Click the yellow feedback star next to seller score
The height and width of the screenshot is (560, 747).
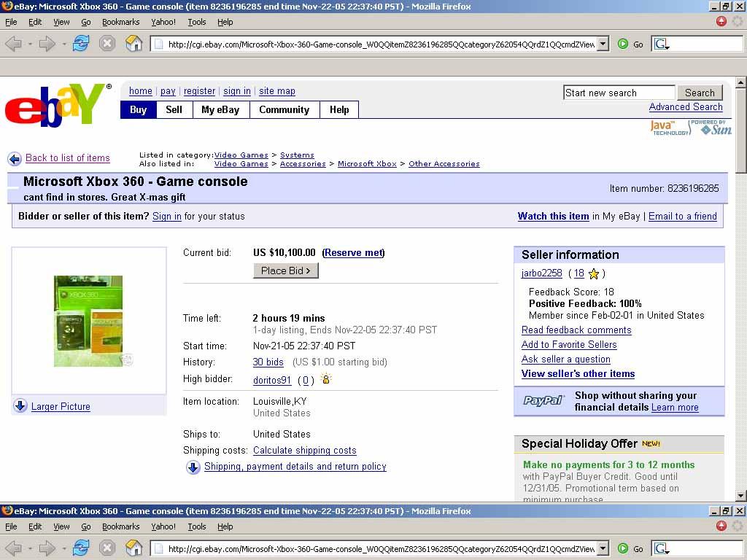[x=594, y=273]
